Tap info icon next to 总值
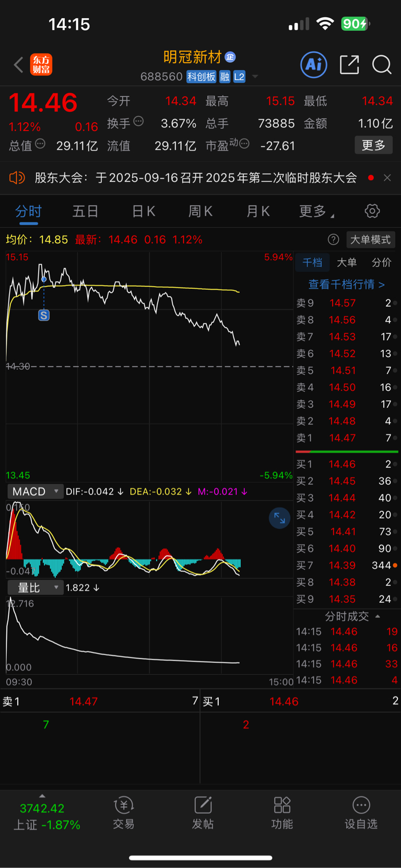 click(40, 144)
